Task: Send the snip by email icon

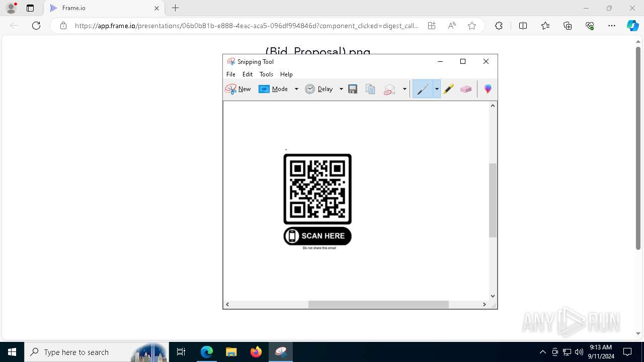Action: click(x=389, y=89)
